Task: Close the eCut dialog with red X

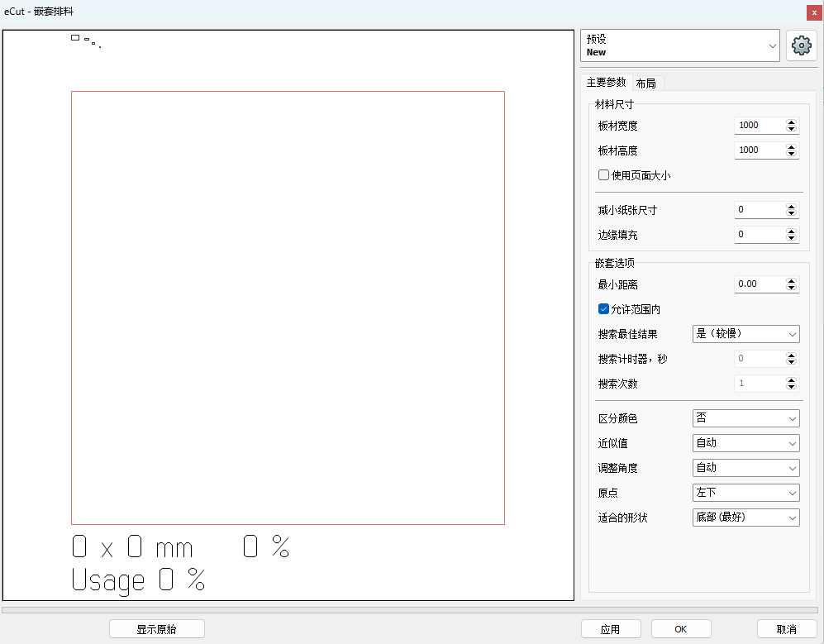Action: point(814,12)
